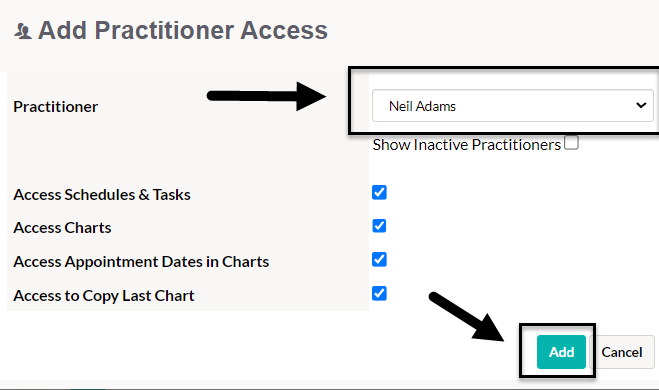Click the Cancel button
The height and width of the screenshot is (390, 659).
coord(622,352)
